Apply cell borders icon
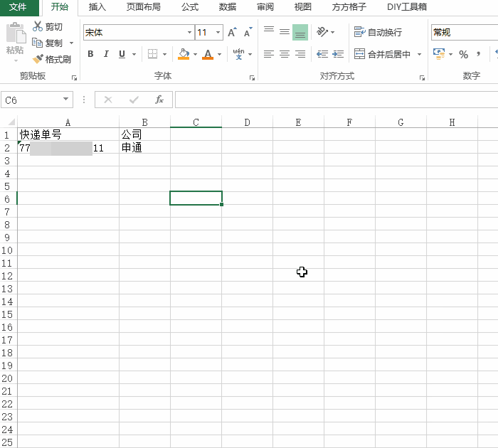This screenshot has height=448, width=498. coord(153,54)
